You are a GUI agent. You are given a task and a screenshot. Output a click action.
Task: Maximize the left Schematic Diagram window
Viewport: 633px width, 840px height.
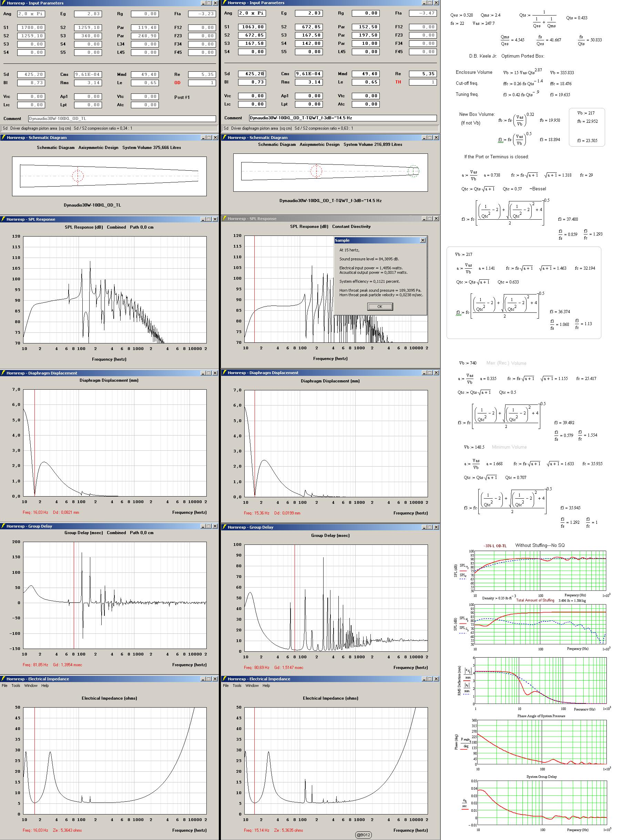(x=209, y=138)
